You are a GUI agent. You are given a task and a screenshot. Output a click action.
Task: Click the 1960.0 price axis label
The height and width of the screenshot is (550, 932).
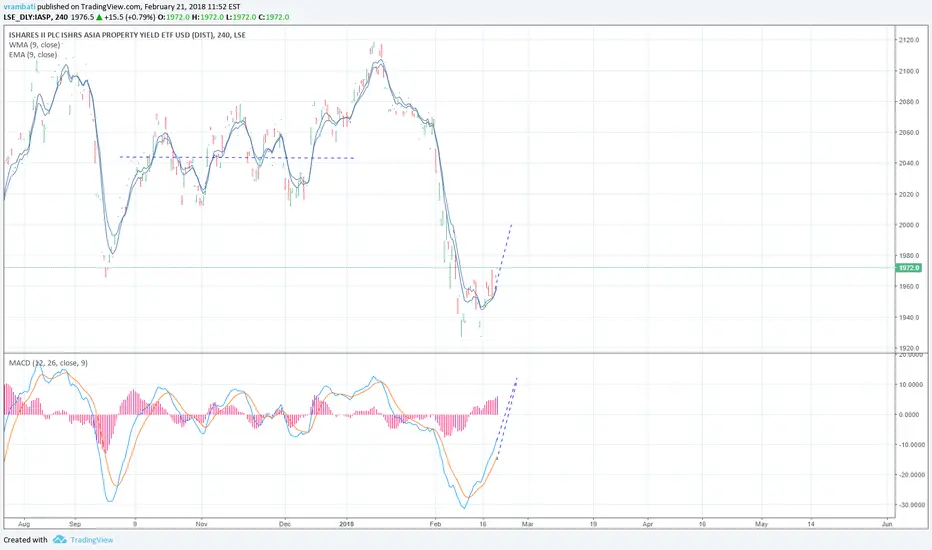(909, 287)
